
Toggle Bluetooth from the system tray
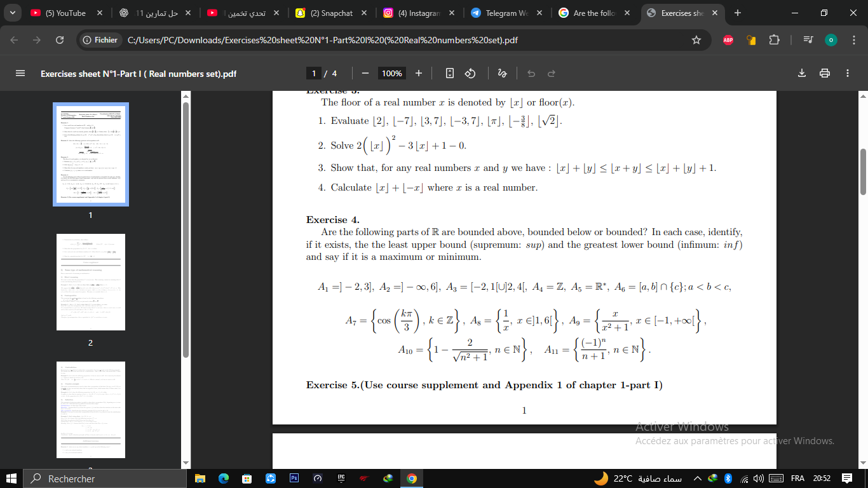click(x=727, y=478)
